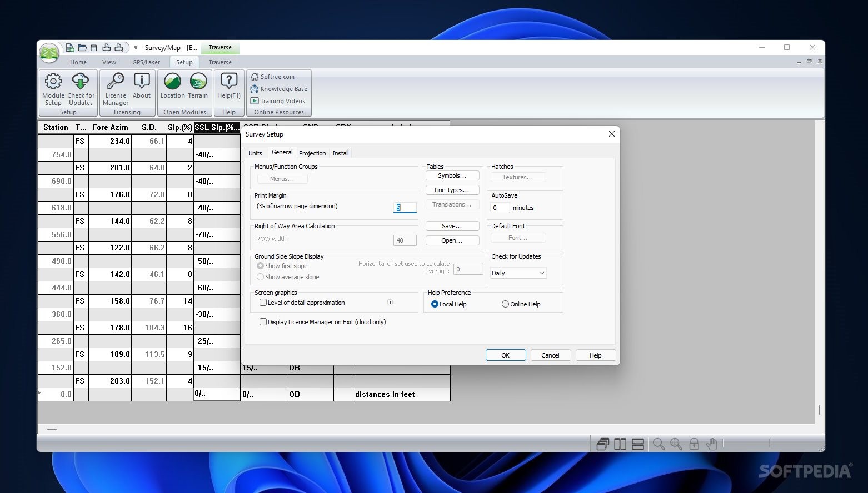Close the Survey Setup dialog

(612, 134)
